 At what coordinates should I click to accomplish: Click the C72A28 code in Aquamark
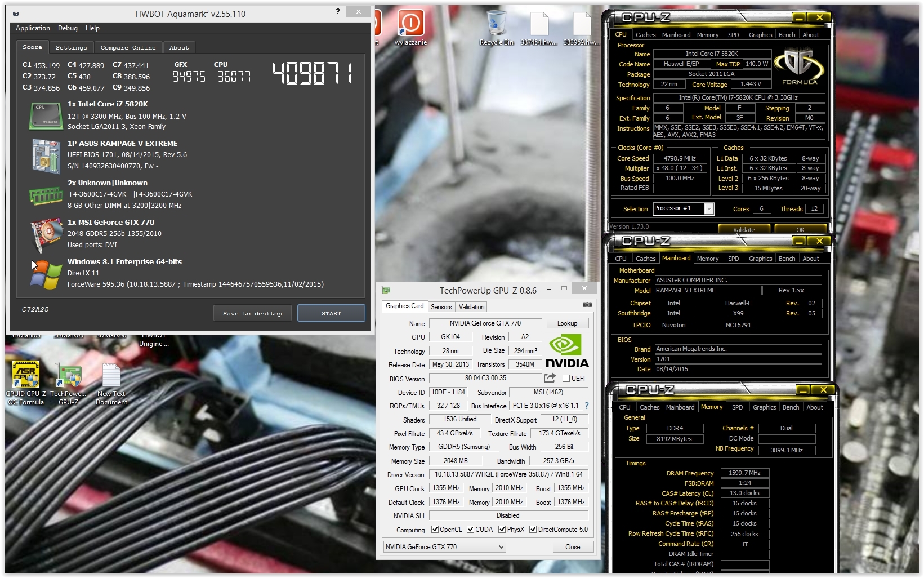point(35,309)
